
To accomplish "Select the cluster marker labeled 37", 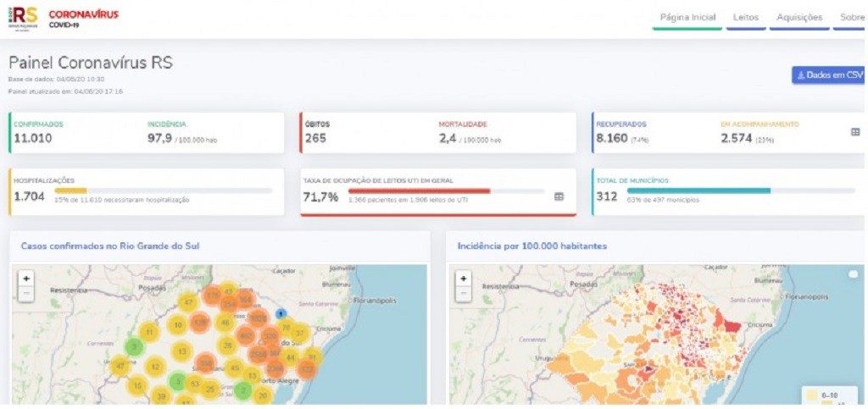I will click(x=299, y=334).
